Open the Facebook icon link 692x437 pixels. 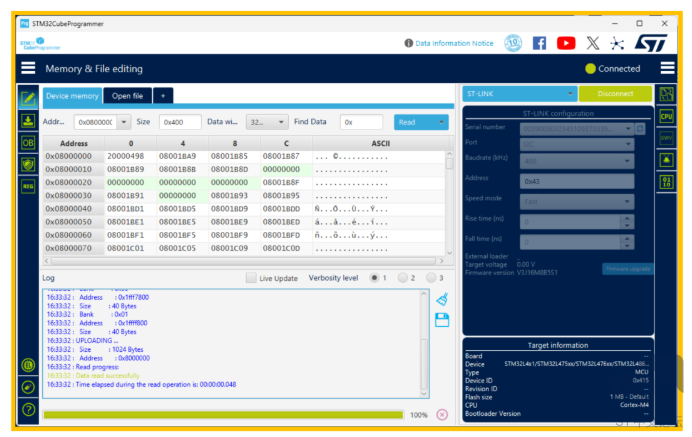(539, 43)
